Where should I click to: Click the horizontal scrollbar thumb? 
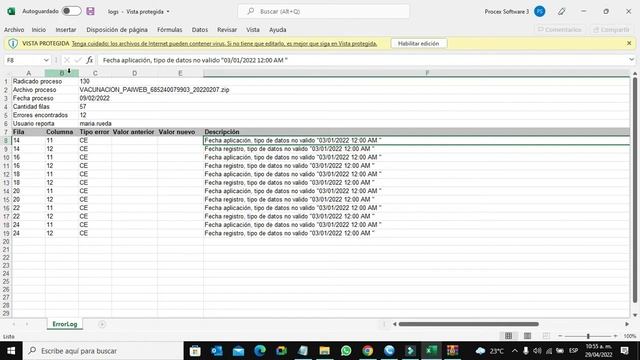[469, 324]
